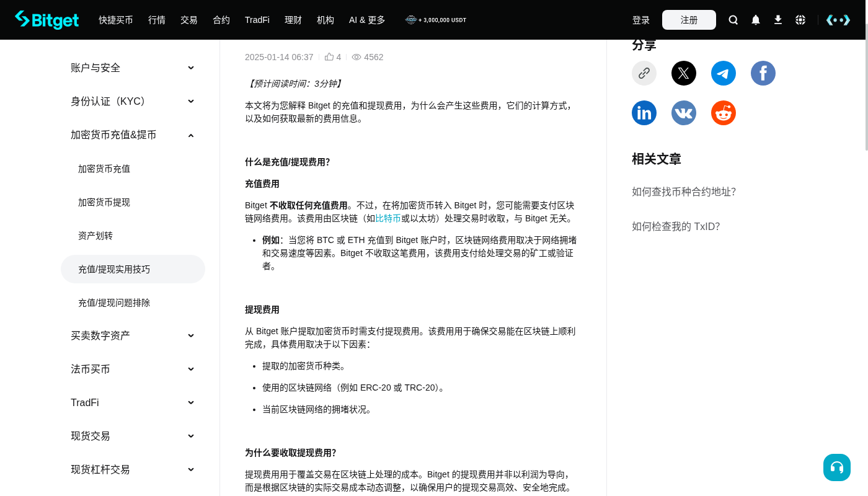Viewport: 868px width, 496px height.
Task: Click the 3,000,000 USDT promo banner
Action: (x=436, y=20)
